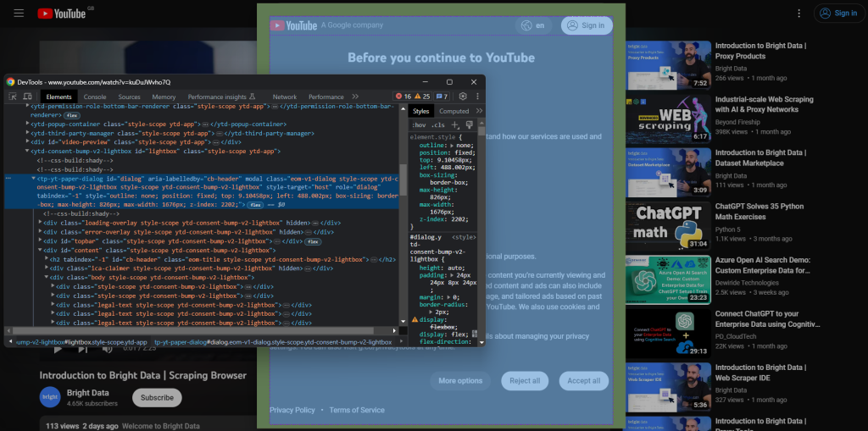
Task: Expand the ytd-third-party-manager node
Action: click(28, 133)
